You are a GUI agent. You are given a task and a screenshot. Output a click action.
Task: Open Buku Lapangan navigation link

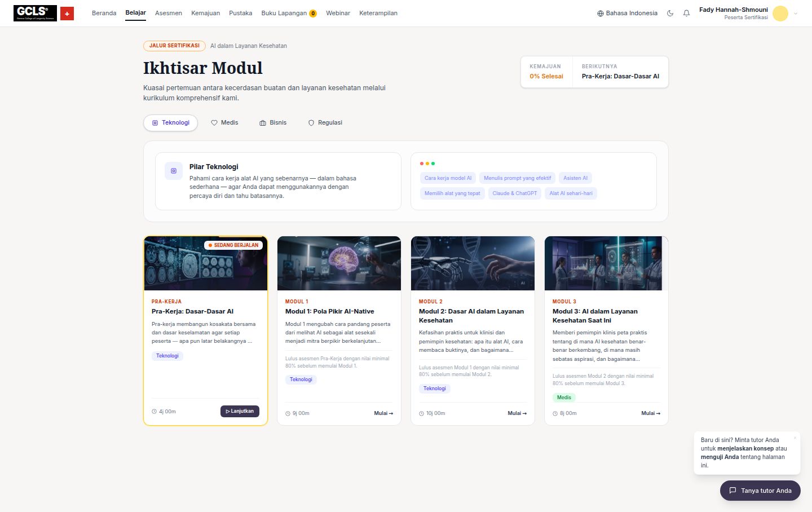(289, 13)
